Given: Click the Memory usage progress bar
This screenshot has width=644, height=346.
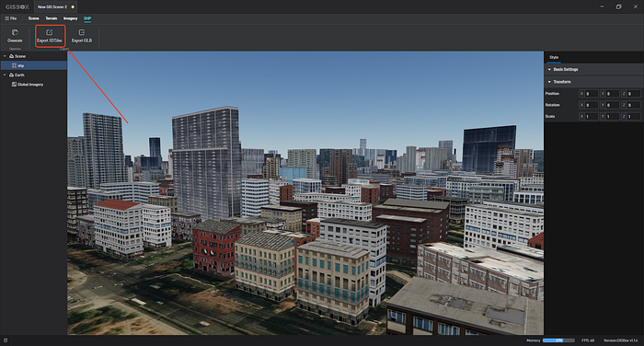Looking at the screenshot, I should coord(558,340).
